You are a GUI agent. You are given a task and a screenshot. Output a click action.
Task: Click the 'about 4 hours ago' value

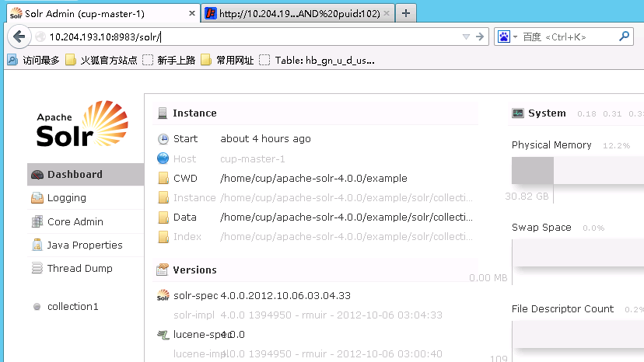(x=265, y=139)
